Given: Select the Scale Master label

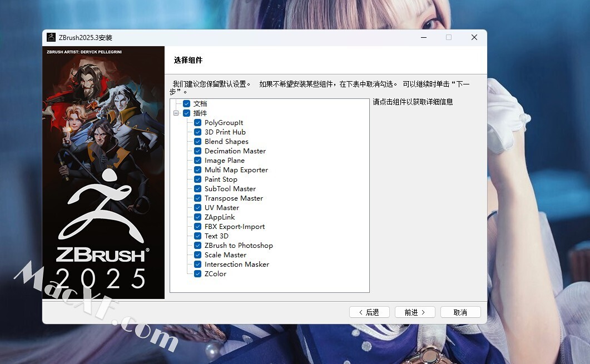Looking at the screenshot, I should pyautogui.click(x=225, y=255).
